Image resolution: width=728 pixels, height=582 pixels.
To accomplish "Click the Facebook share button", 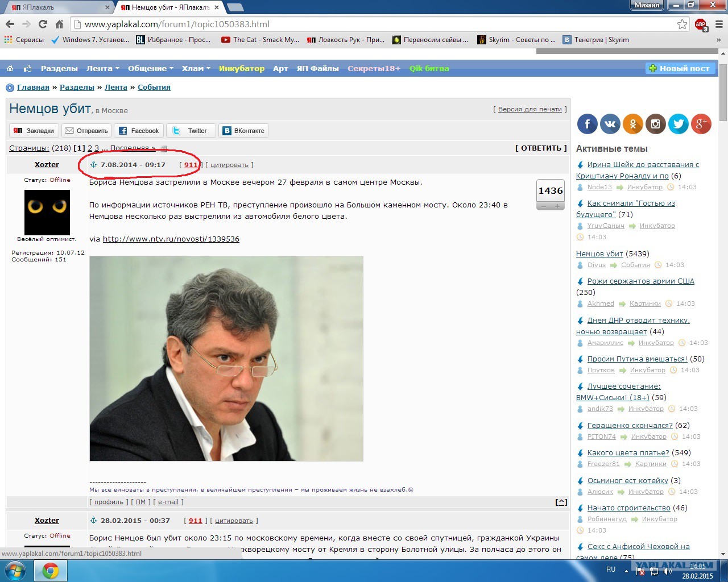I will coord(139,131).
